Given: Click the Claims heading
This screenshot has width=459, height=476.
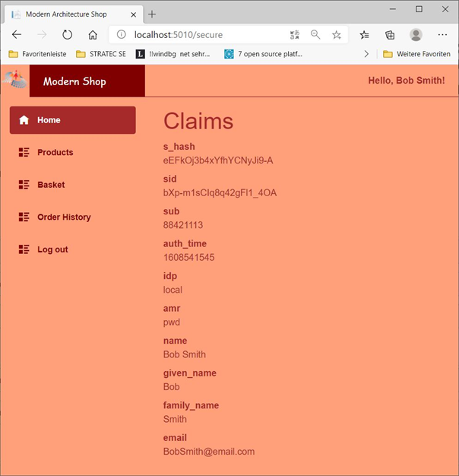Looking at the screenshot, I should 198,121.
